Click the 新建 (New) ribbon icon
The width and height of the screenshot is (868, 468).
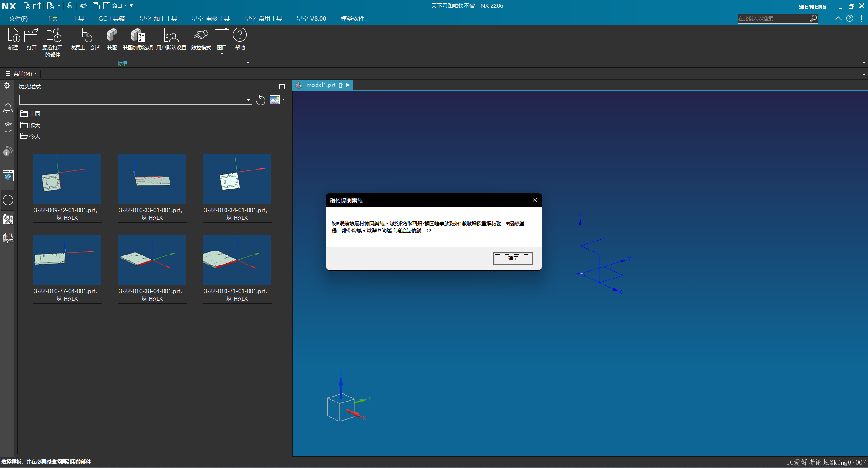coord(13,39)
